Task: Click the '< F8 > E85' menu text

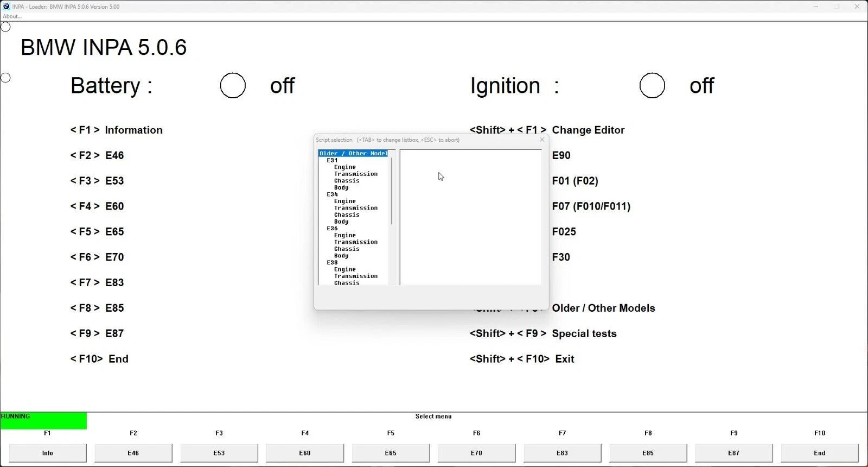Action: tap(97, 308)
